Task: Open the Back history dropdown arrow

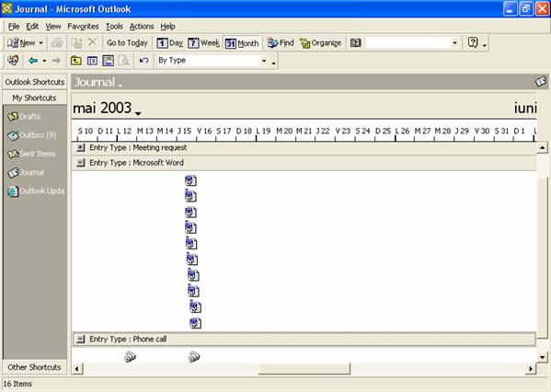Action: (44, 61)
